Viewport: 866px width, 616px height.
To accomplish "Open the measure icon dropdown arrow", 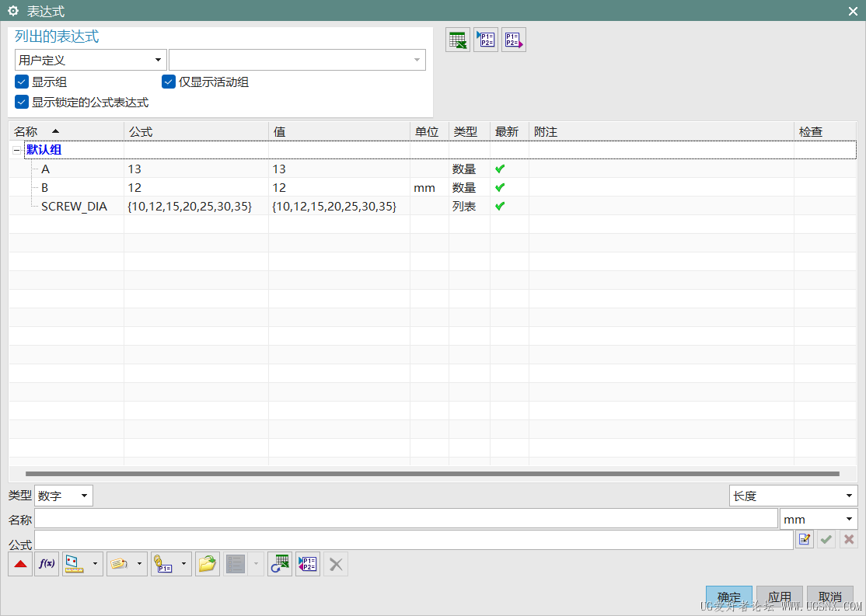I will pyautogui.click(x=95, y=564).
